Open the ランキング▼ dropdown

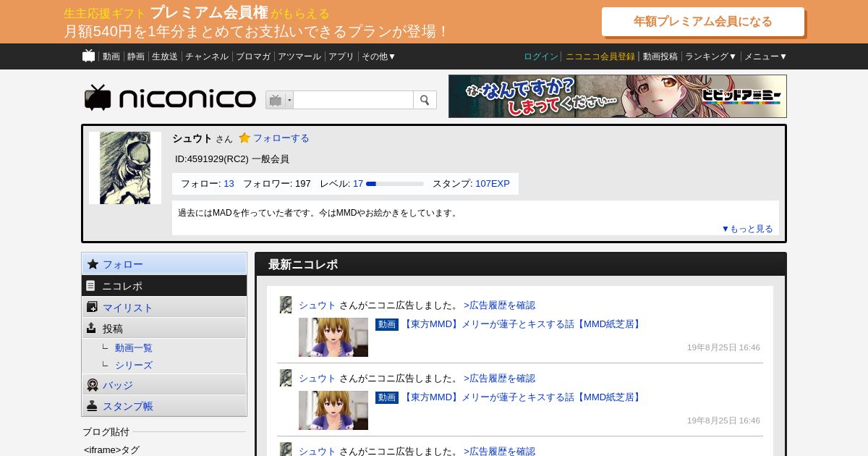coord(710,56)
